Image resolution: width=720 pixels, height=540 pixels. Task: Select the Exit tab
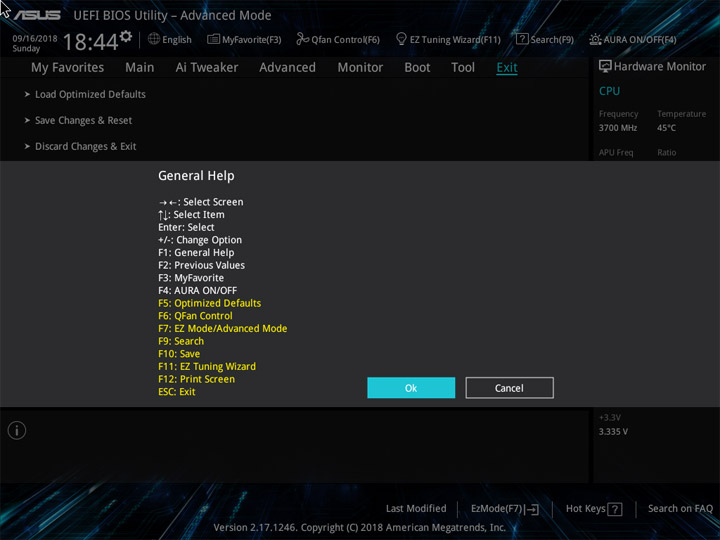coord(507,68)
